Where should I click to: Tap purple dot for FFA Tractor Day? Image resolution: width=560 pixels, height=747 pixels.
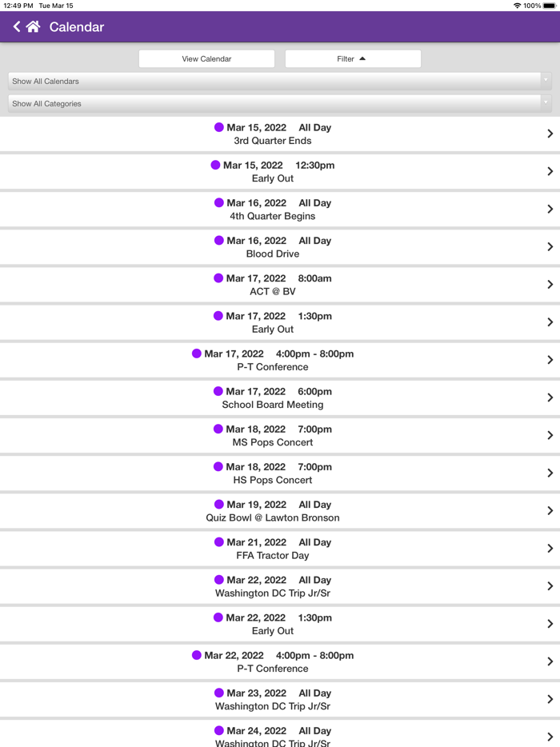218,541
